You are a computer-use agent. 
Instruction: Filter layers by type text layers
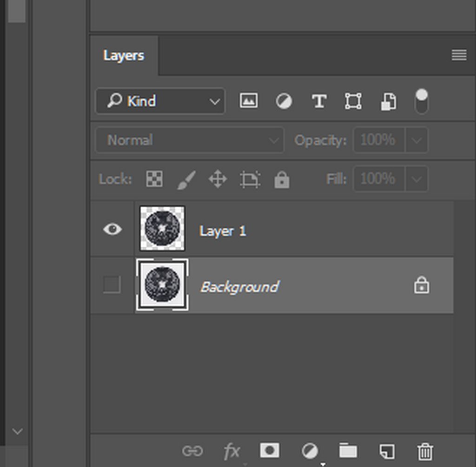tap(319, 101)
